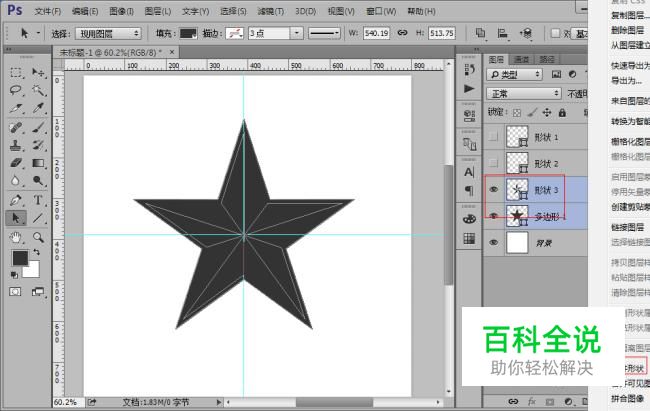The width and height of the screenshot is (650, 411).
Task: Show the 形状 2 layer
Action: click(493, 163)
